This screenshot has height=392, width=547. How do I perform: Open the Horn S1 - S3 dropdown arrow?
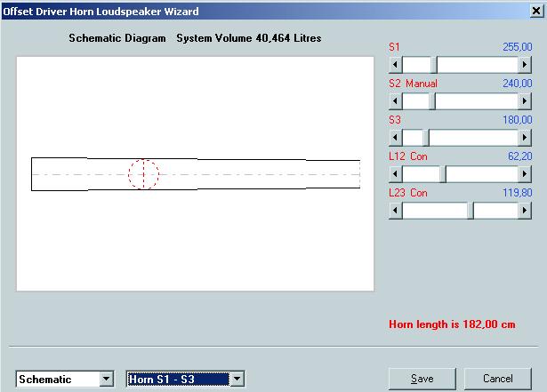tap(237, 379)
